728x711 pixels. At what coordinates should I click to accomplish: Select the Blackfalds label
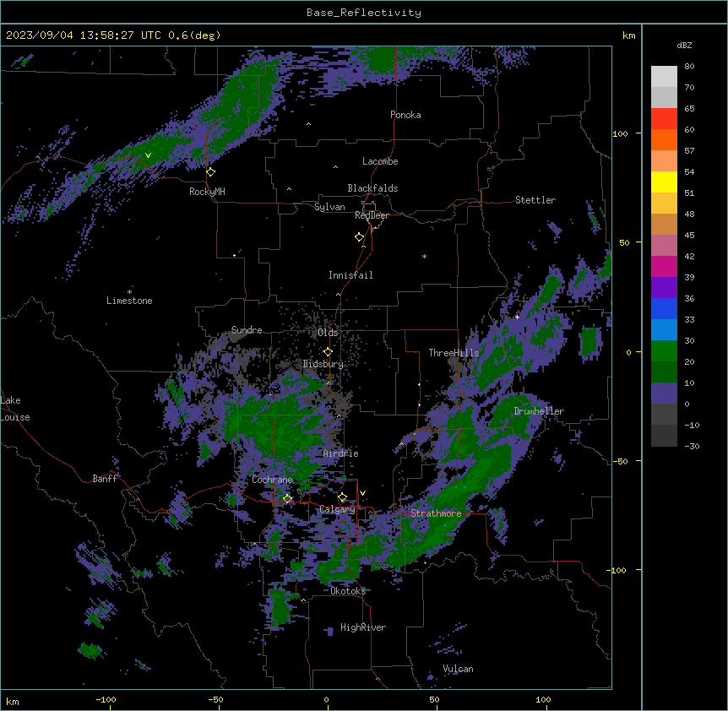point(372,188)
